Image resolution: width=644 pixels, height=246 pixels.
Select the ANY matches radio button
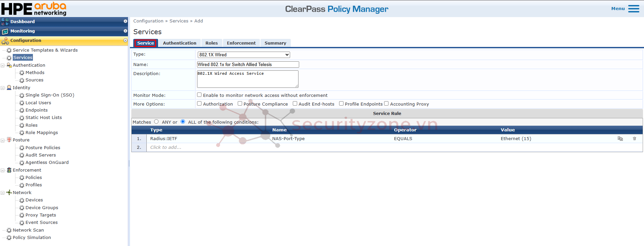click(156, 122)
